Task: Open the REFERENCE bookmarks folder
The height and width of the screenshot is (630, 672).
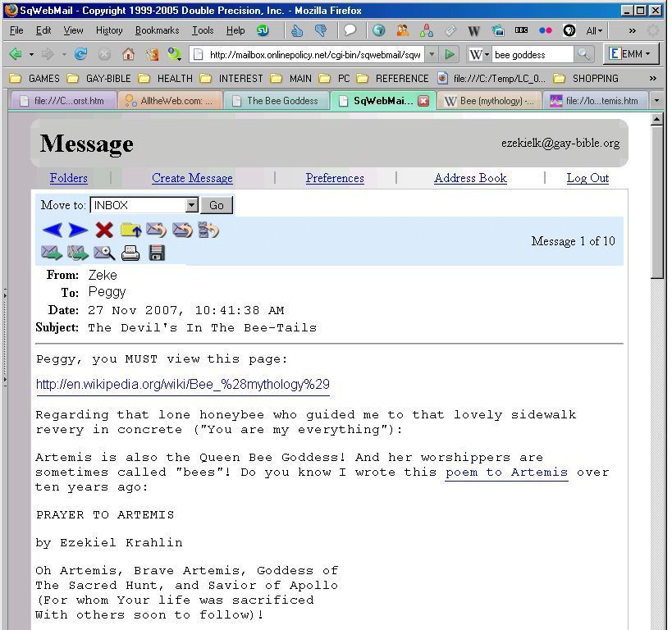Action: 392,79
